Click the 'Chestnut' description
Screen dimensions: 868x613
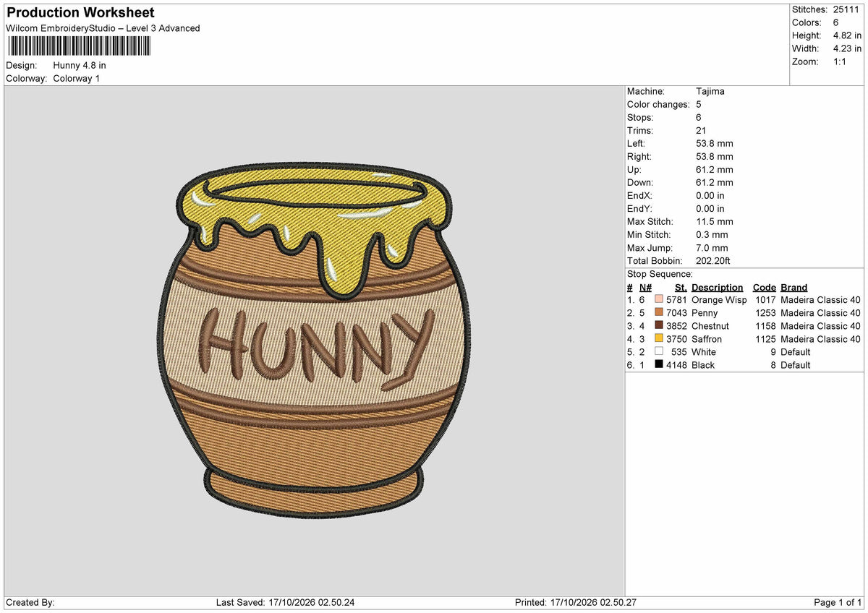710,325
